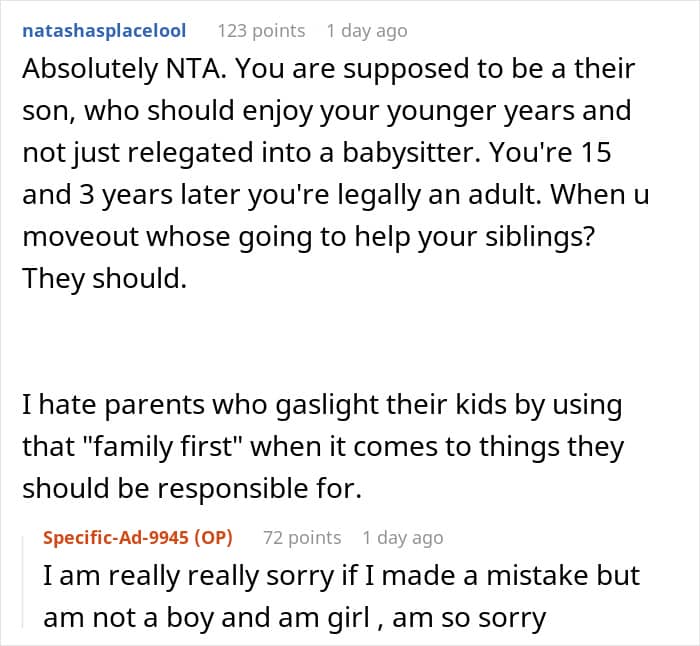The image size is (700, 646).
Task: Click the (OP) tag beside Specific-Ad-9945
Action: 213,538
